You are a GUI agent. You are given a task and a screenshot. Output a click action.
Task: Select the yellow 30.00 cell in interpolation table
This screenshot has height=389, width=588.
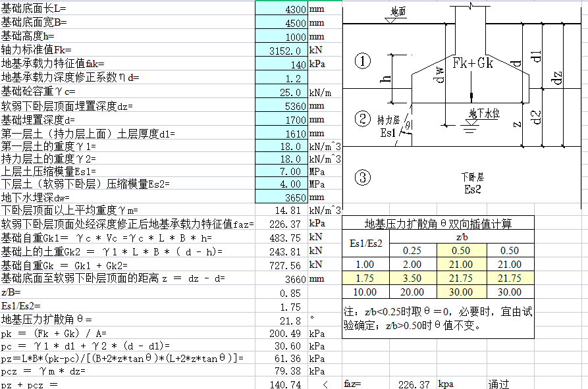coord(462,292)
